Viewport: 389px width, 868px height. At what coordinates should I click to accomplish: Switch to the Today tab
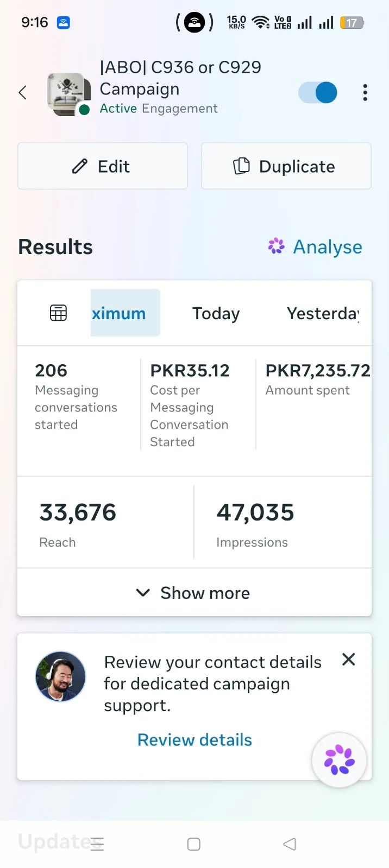(x=216, y=313)
